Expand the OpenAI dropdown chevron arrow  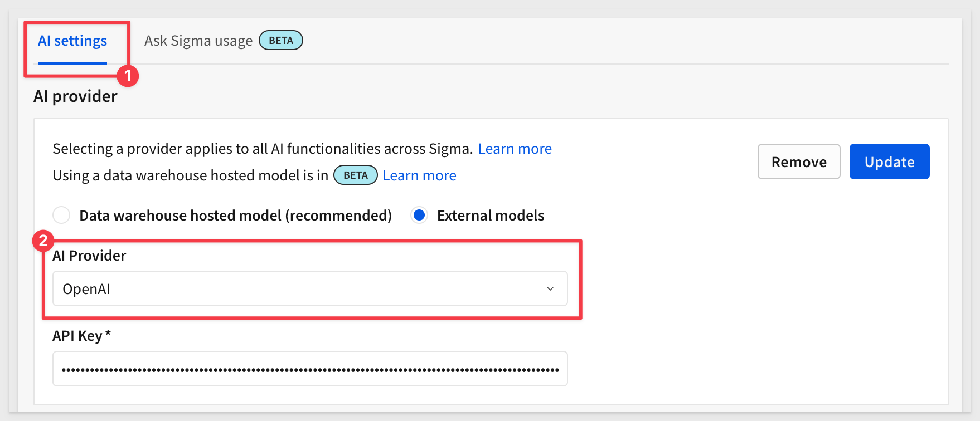[x=550, y=288]
